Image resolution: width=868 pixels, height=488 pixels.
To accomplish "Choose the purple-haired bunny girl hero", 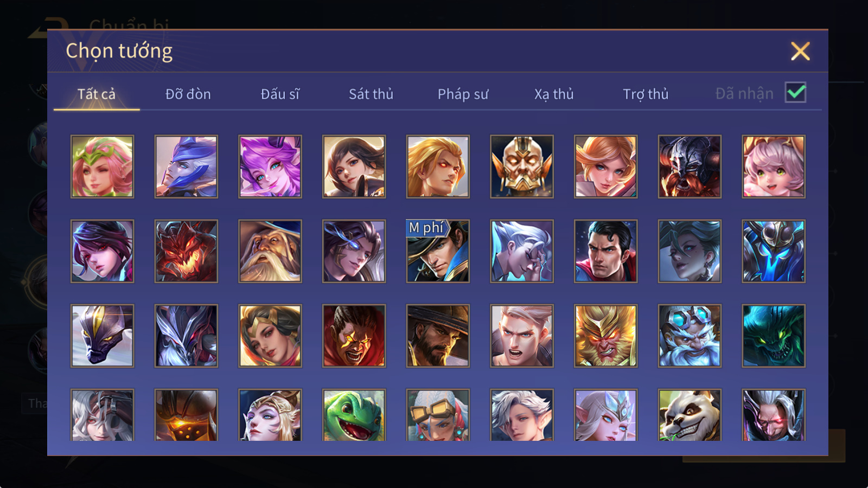I will 270,166.
